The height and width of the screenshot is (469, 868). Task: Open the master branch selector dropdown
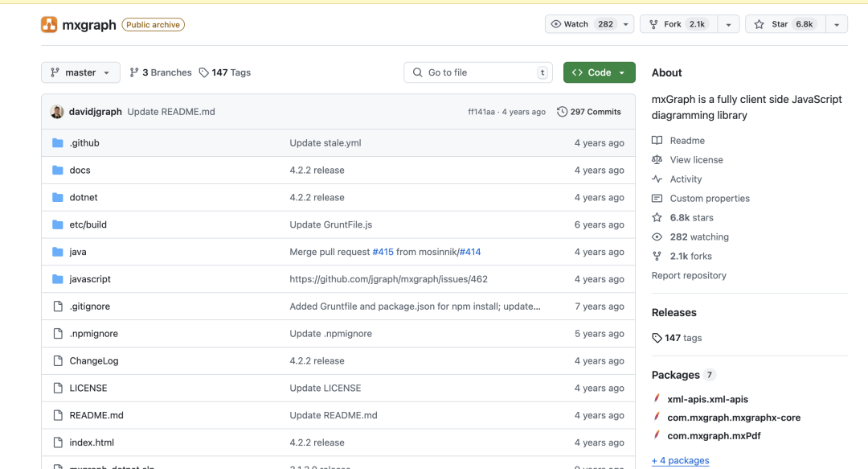[80, 72]
